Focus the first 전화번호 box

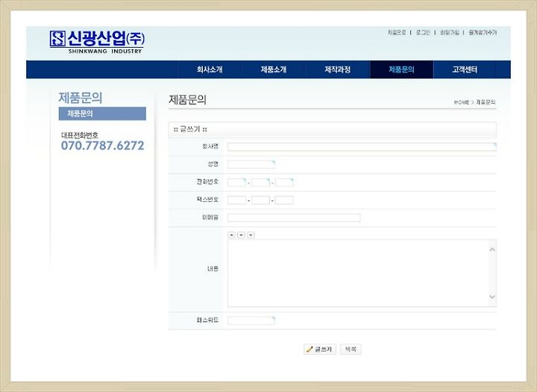pyautogui.click(x=236, y=183)
